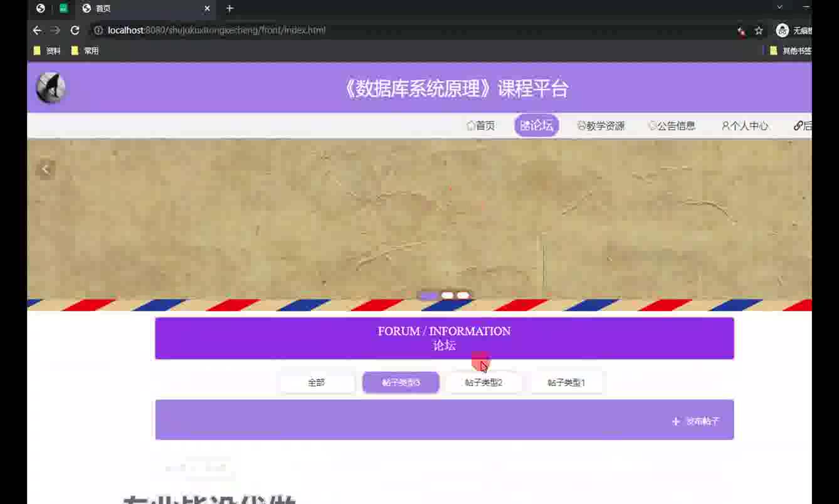Open 教学资源 in the navigation bar
839x504 pixels.
(x=601, y=126)
